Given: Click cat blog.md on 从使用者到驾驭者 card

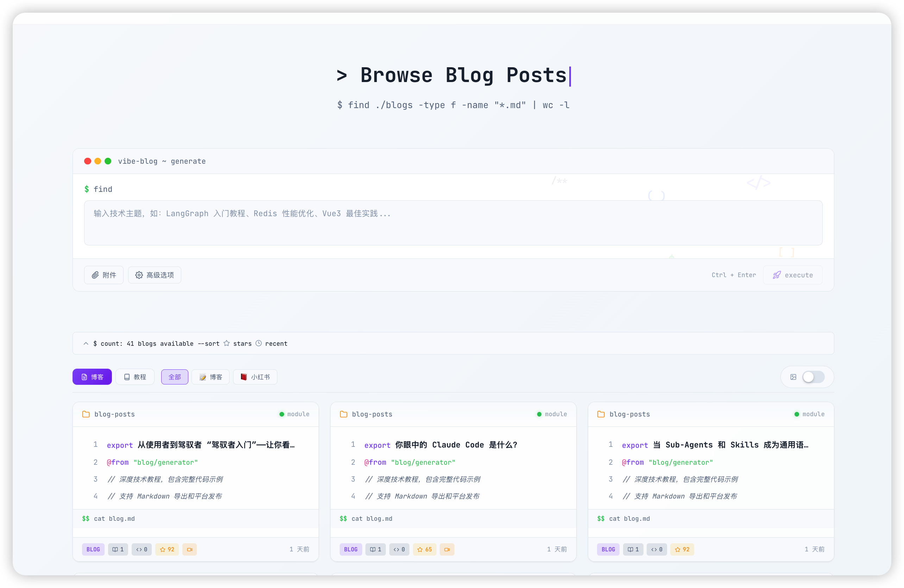Looking at the screenshot, I should tap(114, 519).
